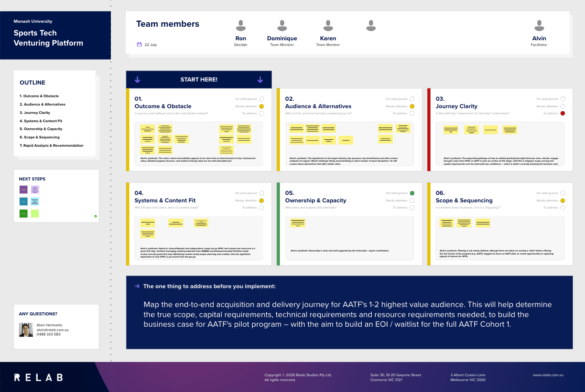Select 'On solid ground' for Journey Clarity
The height and width of the screenshot is (392, 585).
coord(563,99)
